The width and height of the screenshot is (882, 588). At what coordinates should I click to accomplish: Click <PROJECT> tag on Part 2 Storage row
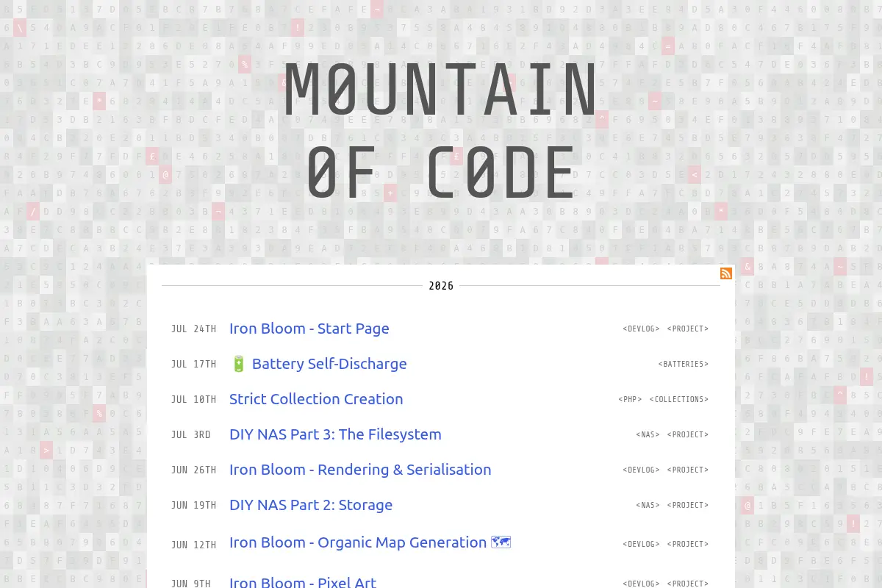tap(688, 505)
